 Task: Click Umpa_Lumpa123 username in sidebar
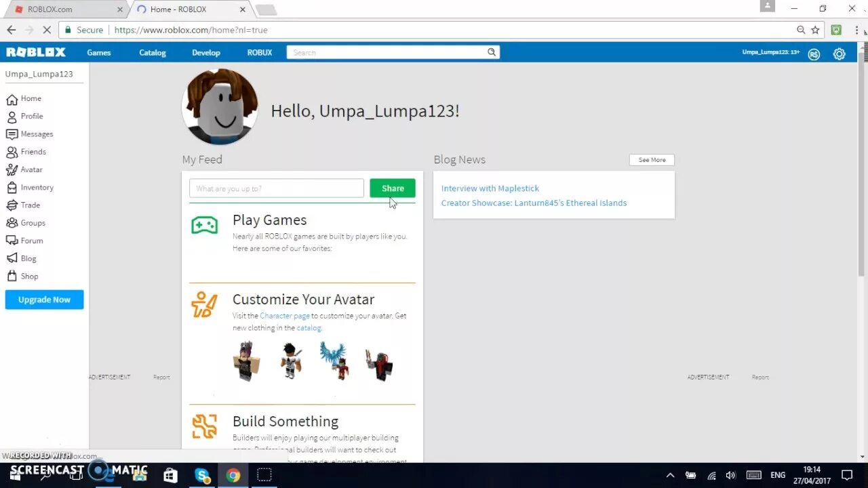point(39,74)
